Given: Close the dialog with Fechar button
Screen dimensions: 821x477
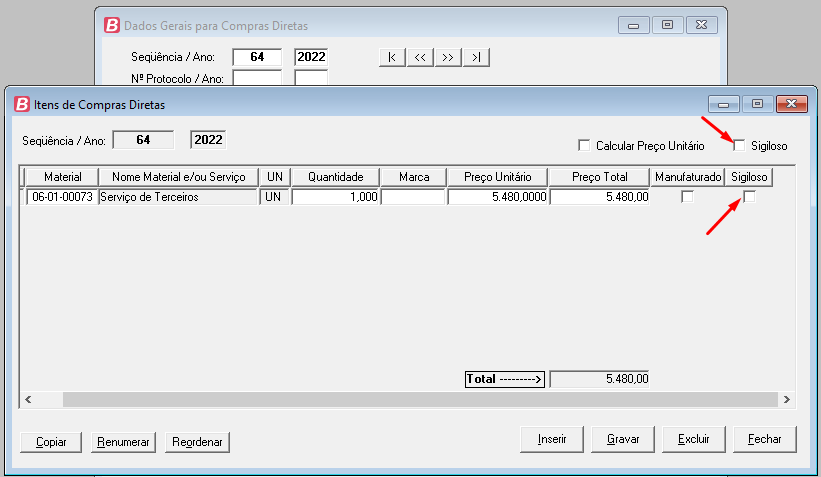Looking at the screenshot, I should pos(764,439).
